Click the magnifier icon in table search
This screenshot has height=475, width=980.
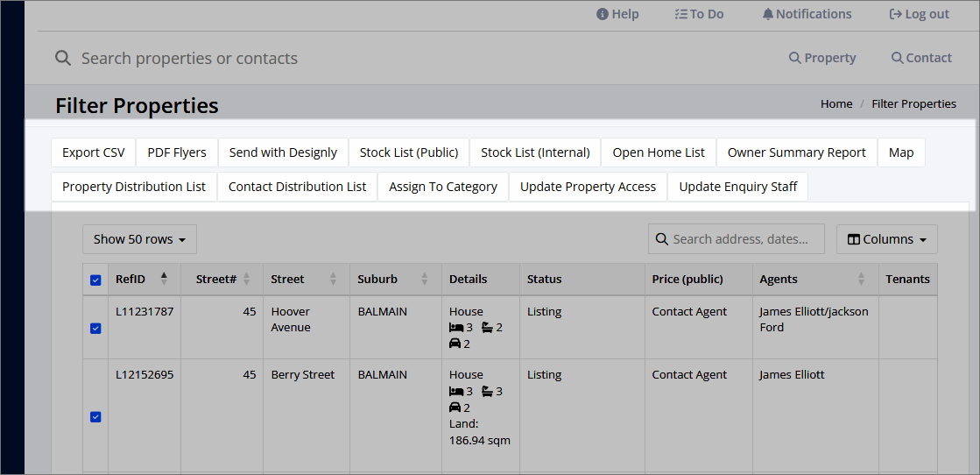pos(661,239)
